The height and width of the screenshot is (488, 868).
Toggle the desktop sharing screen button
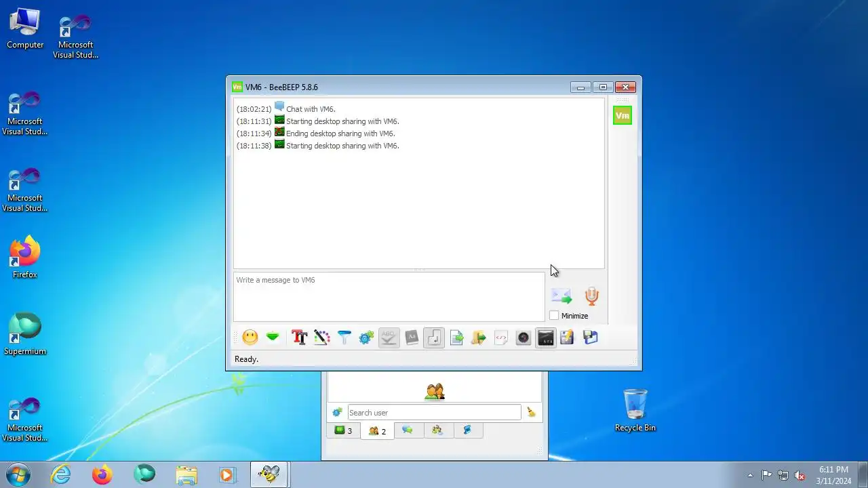pos(546,337)
